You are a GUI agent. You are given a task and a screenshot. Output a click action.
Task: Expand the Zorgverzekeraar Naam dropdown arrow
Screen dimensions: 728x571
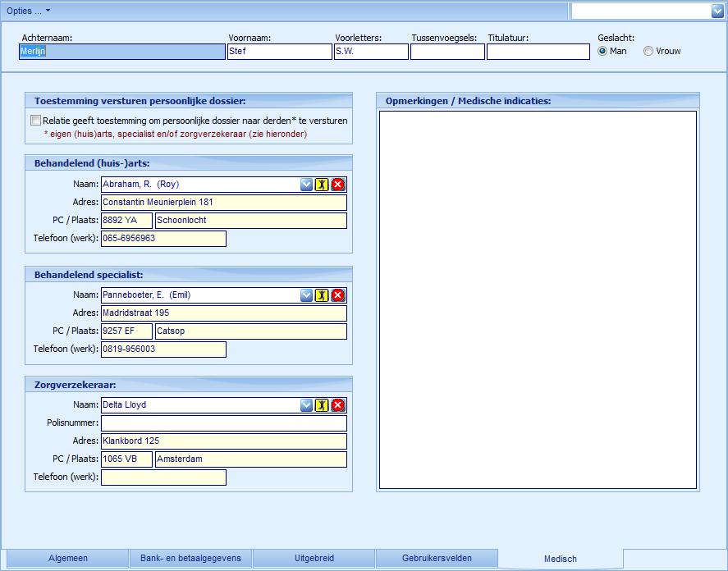click(306, 405)
